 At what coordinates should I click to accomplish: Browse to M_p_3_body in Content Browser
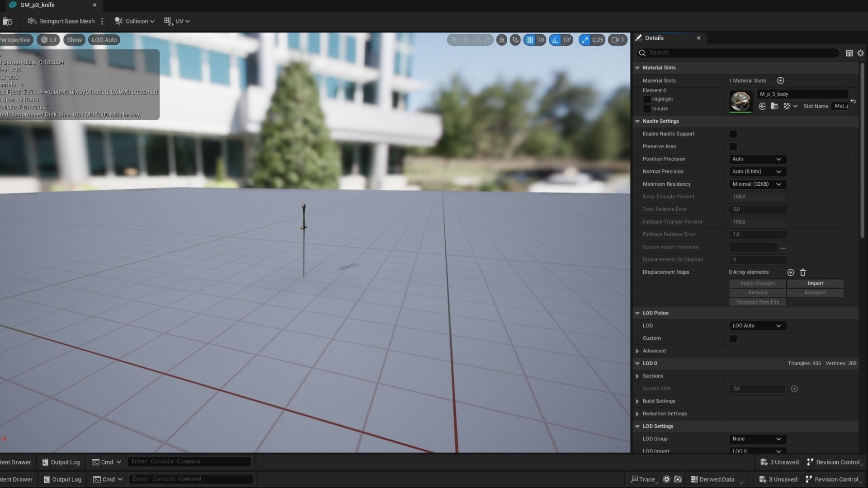pyautogui.click(x=774, y=106)
